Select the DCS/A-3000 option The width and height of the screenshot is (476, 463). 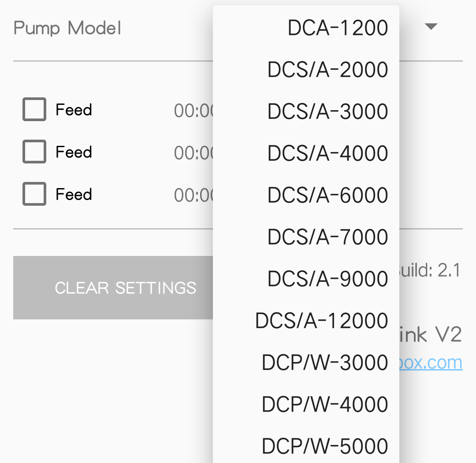pos(306,111)
